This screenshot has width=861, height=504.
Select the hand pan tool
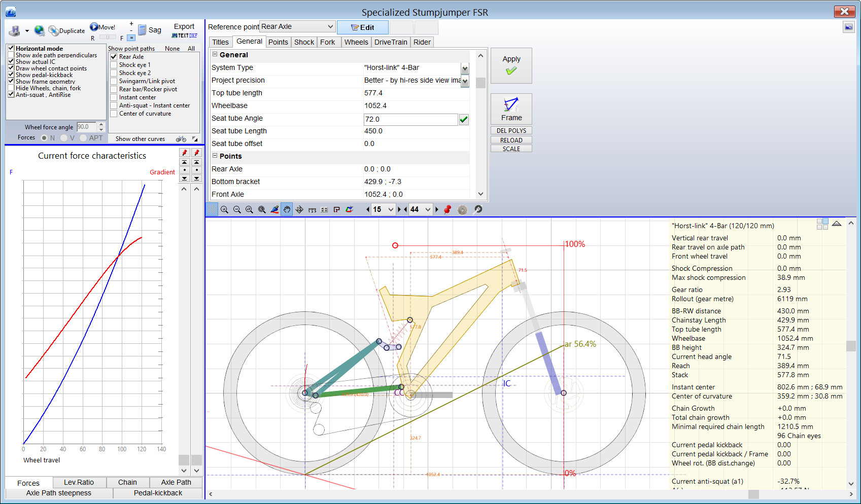coord(287,209)
